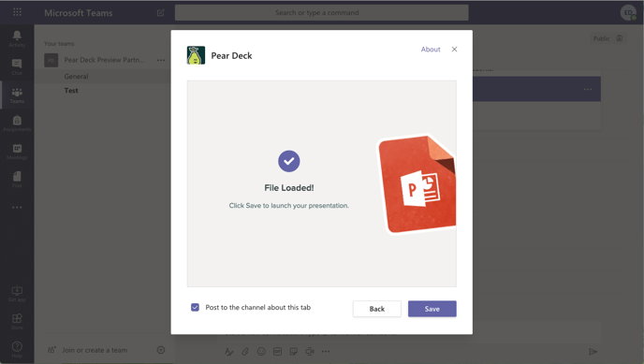The width and height of the screenshot is (644, 364).
Task: Uncheck Post to the channel about this tab
Action: click(x=195, y=307)
